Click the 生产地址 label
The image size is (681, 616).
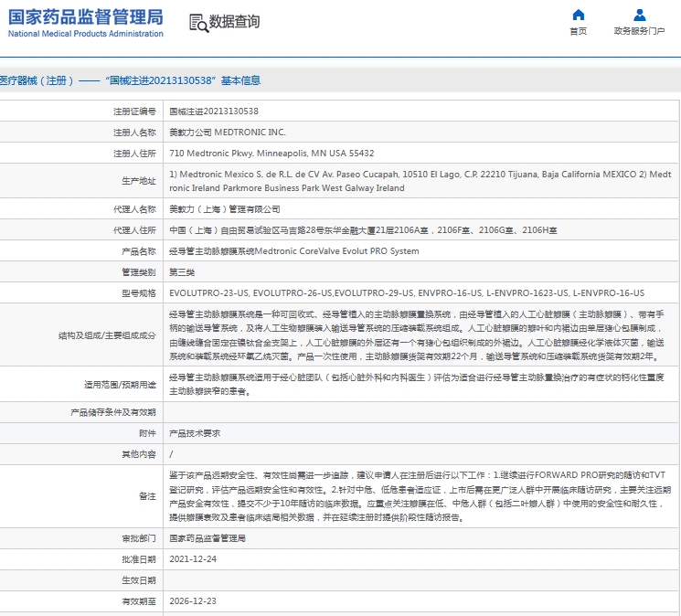139,181
